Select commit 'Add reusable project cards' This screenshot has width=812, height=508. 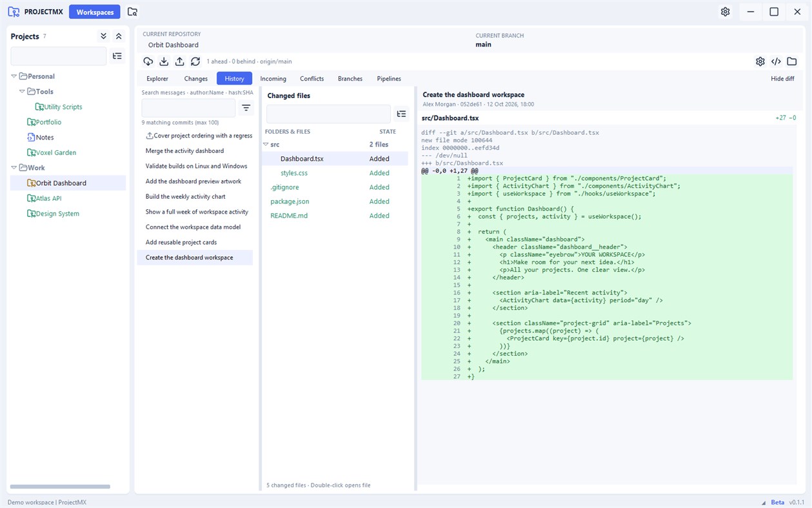pos(195,242)
